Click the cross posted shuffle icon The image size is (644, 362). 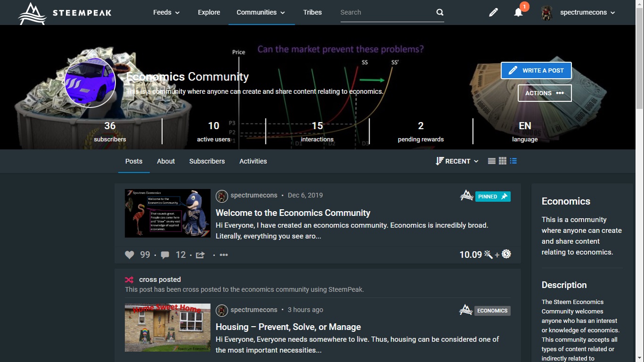[130, 280]
